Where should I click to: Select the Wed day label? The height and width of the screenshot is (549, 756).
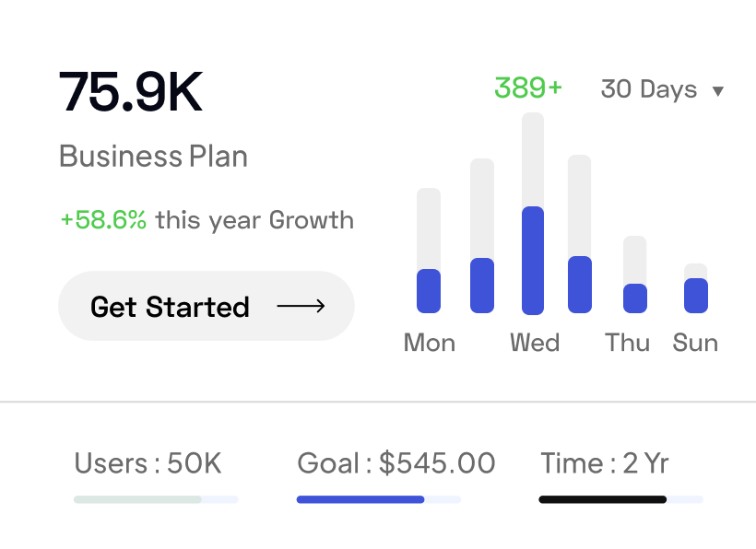click(x=535, y=343)
